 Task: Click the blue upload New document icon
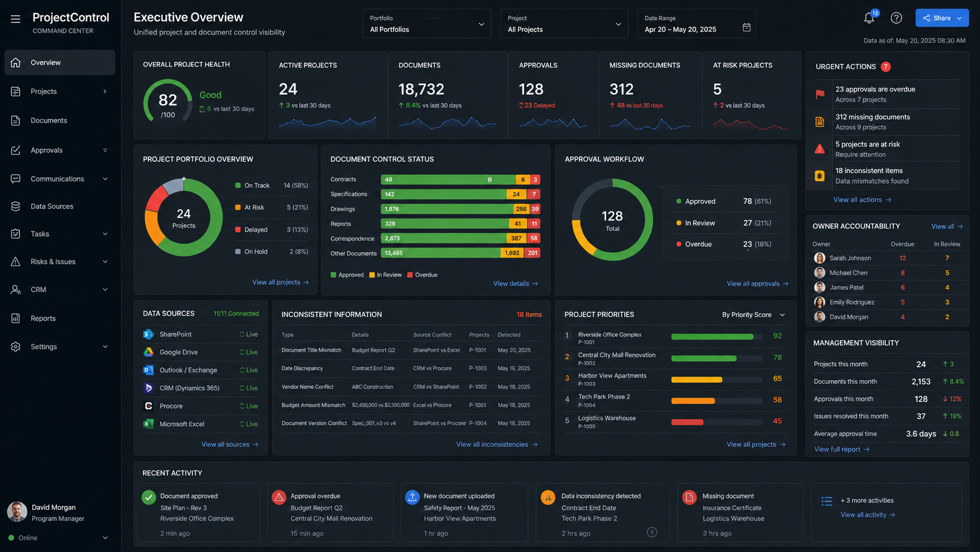412,497
